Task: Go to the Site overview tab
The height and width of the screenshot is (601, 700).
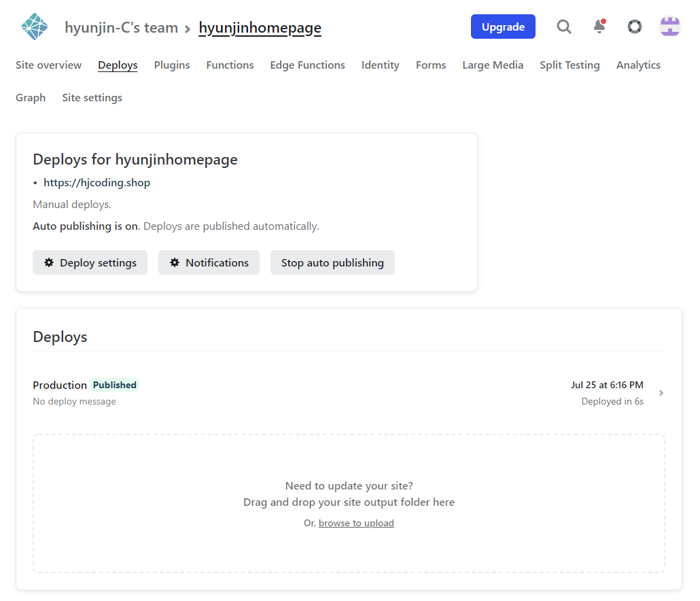Action: point(49,65)
